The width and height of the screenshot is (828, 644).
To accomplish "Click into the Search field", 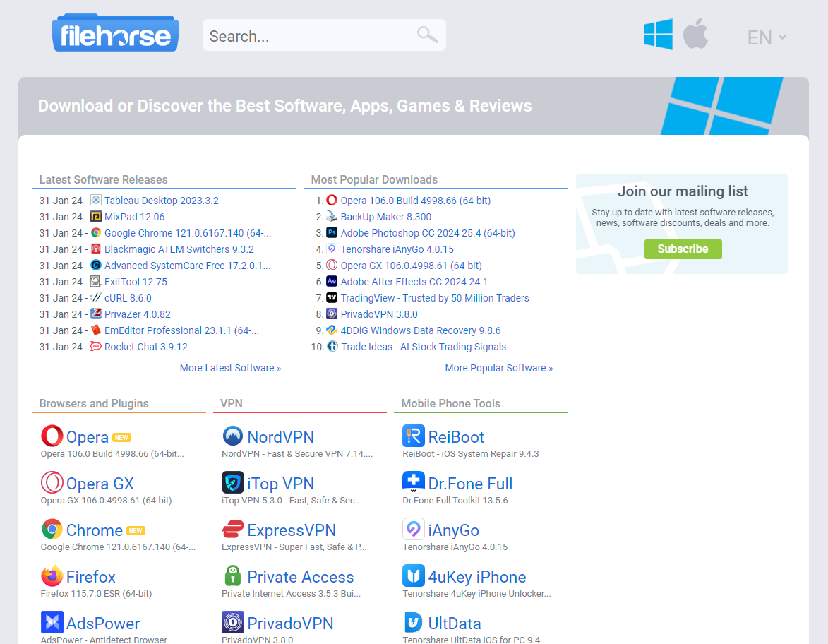I will [324, 35].
